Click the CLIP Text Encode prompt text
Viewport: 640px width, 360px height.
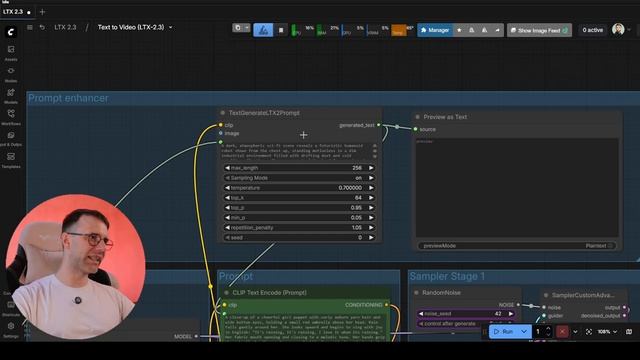tap(305, 327)
